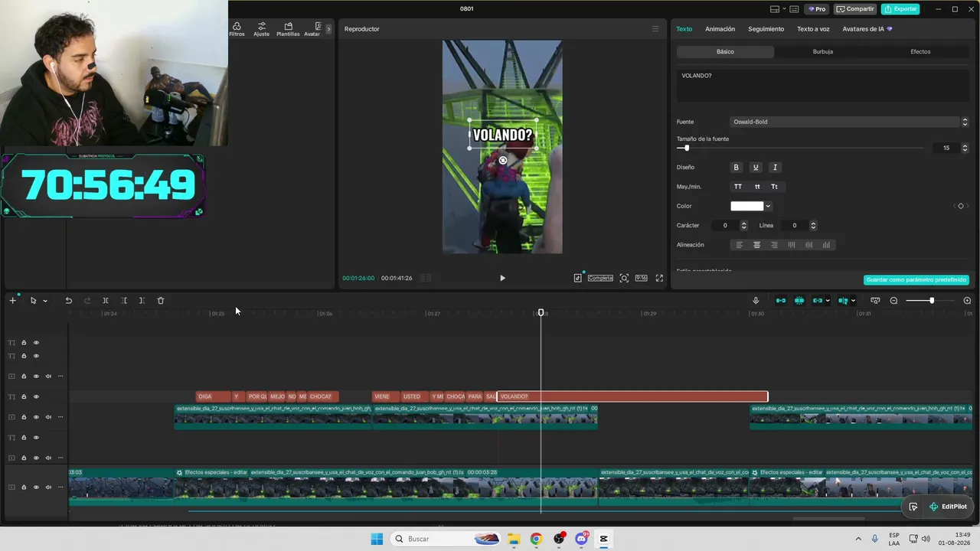
Task: Click the microphone record voiceover icon
Action: (x=756, y=301)
